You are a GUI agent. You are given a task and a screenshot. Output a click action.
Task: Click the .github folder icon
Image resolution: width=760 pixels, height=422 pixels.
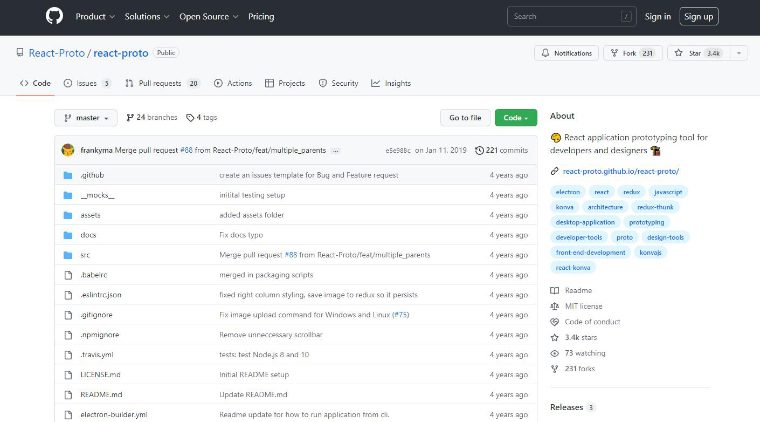(68, 175)
